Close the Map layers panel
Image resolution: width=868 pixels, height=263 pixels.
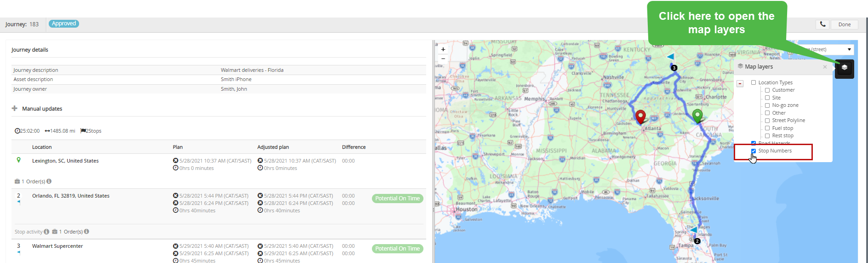tap(825, 67)
